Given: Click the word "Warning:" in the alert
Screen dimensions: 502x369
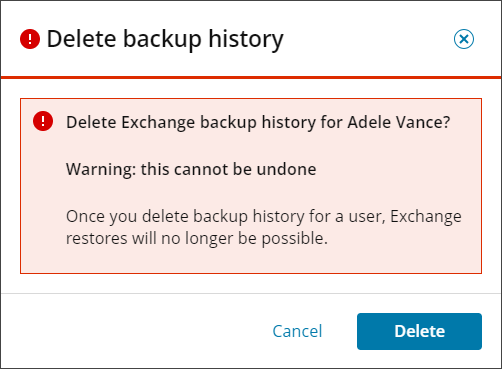Looking at the screenshot, I should pos(101,169).
